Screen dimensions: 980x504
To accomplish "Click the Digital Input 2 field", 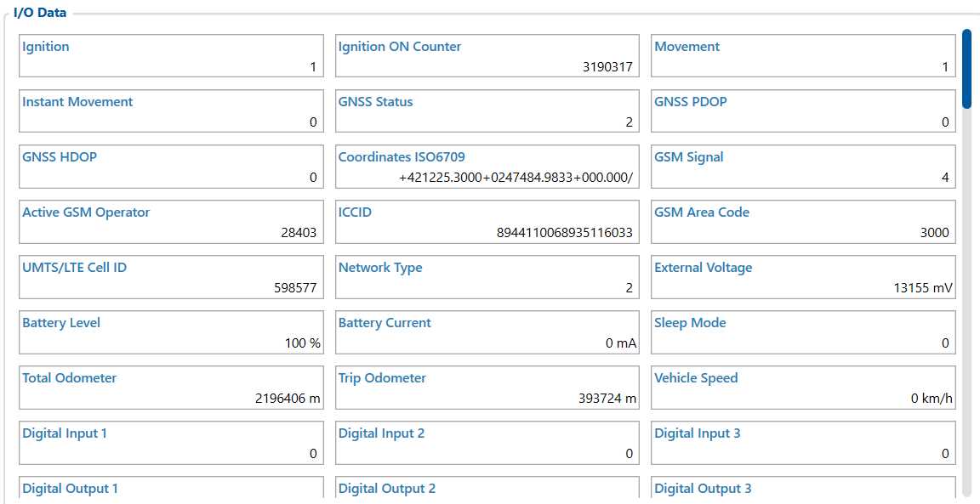I will 487,443.
